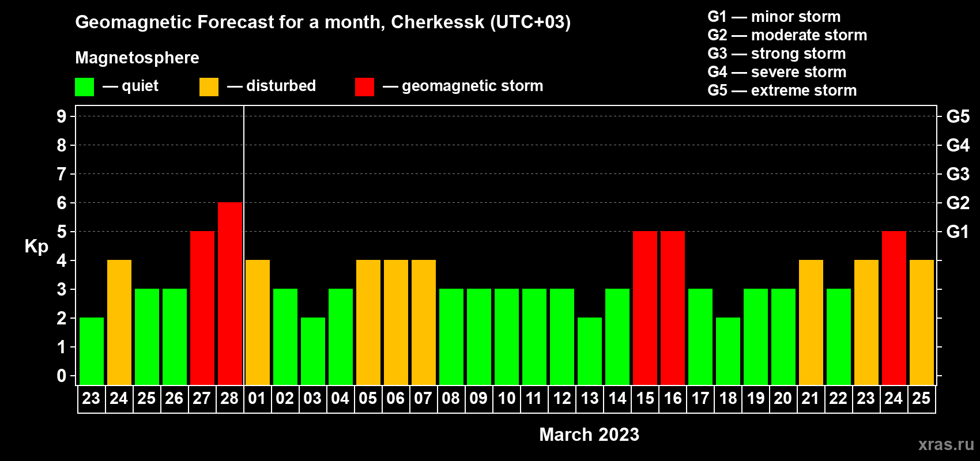This screenshot has width=980, height=461.
Task: Click the date label '20' on the x-axis
Action: pos(783,399)
